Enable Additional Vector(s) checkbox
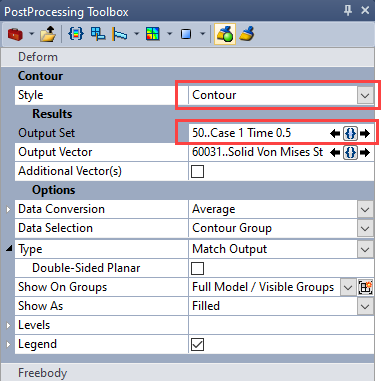The height and width of the screenshot is (381, 381). point(197,172)
